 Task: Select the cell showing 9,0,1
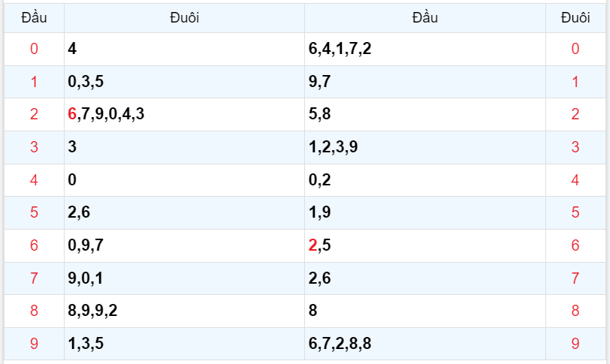click(86, 278)
